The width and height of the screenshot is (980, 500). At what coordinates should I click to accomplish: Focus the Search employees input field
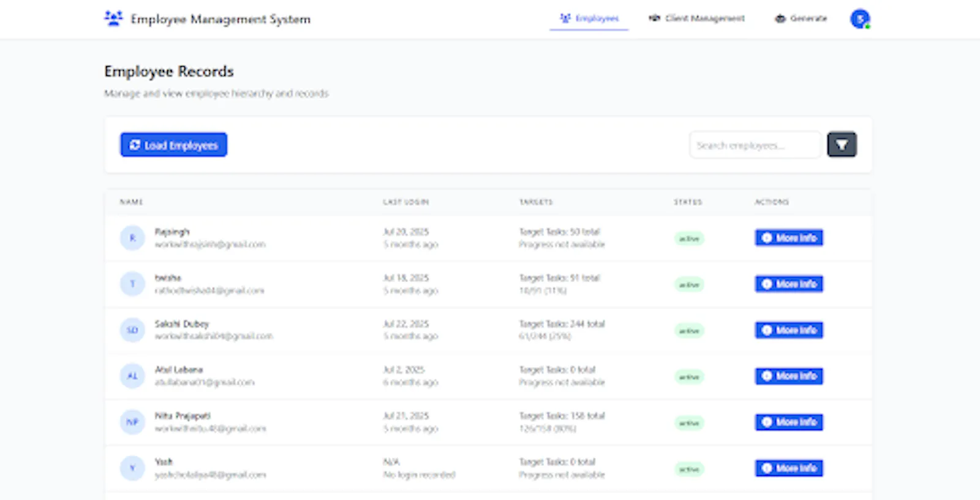(755, 145)
